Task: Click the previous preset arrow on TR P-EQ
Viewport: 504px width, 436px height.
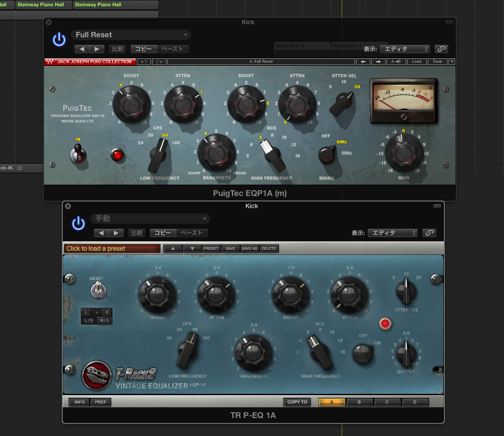Action: 100,233
